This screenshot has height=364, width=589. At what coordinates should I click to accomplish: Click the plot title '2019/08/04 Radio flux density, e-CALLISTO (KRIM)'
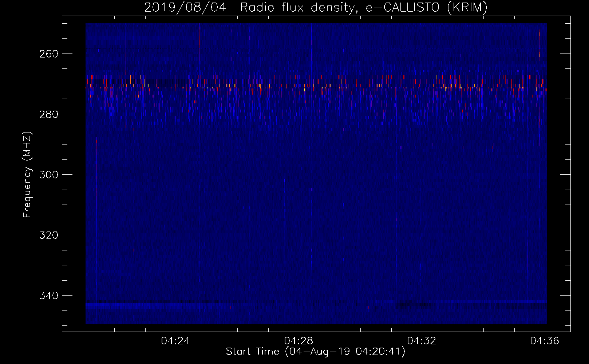pos(316,8)
